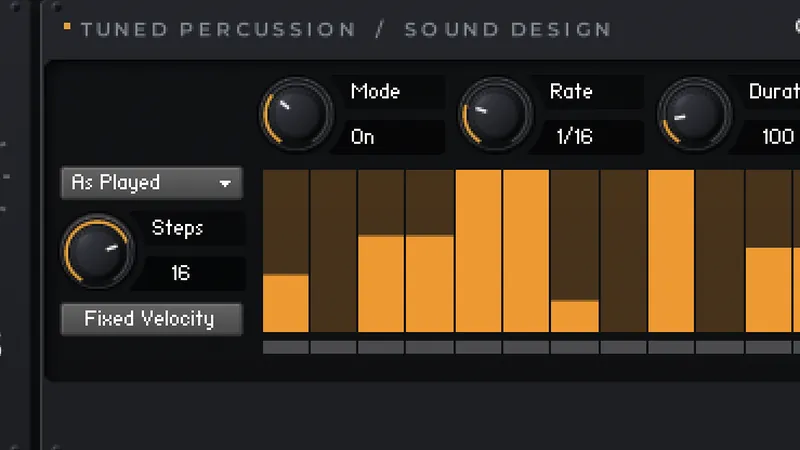800x450 pixels.
Task: Click the fifth step full-height bar
Action: [478, 251]
